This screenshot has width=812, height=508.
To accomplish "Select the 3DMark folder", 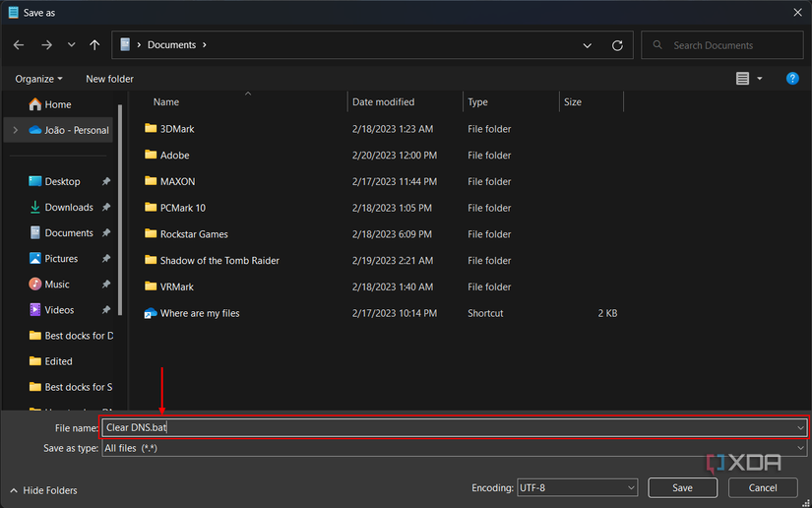I will [169, 129].
